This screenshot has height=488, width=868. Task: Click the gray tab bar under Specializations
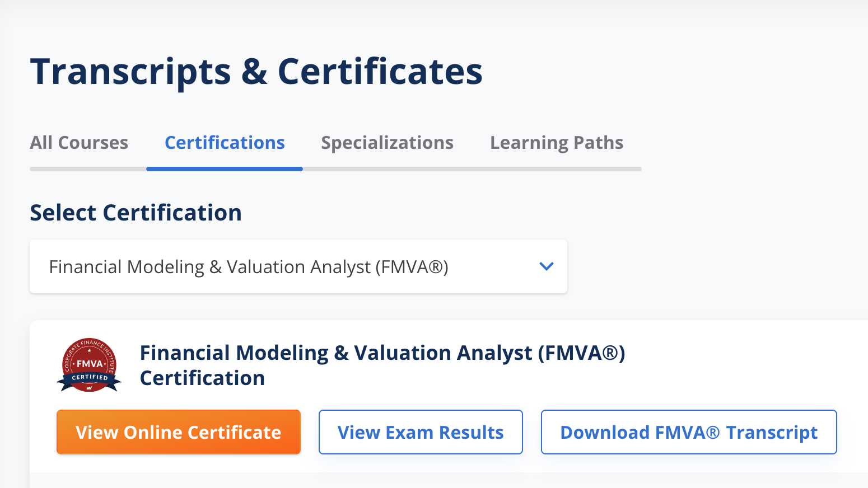(387, 168)
